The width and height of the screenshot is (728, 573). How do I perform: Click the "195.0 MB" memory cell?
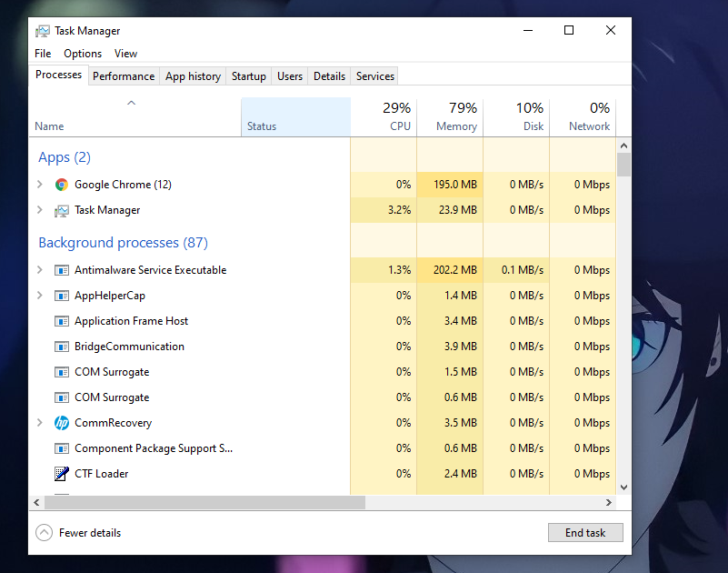450,185
